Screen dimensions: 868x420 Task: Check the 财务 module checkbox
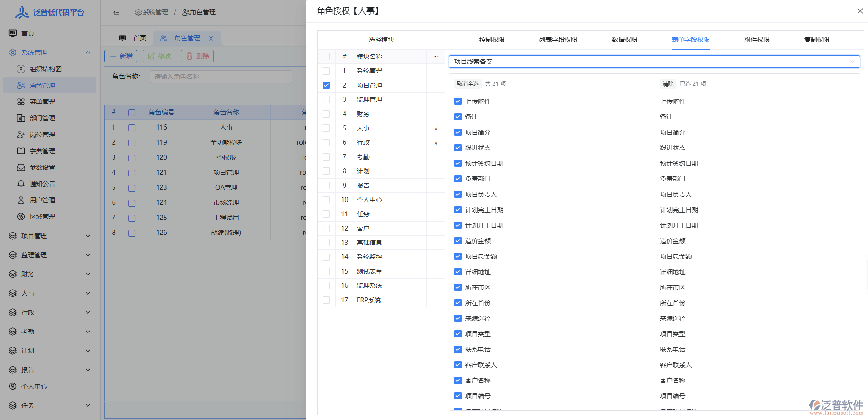click(x=326, y=114)
